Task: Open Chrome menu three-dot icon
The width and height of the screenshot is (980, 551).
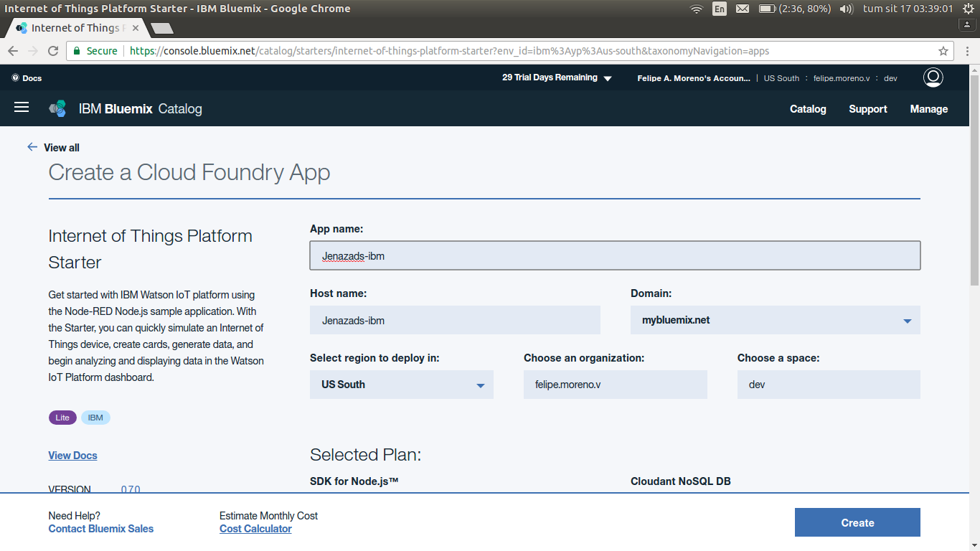Action: tap(968, 51)
